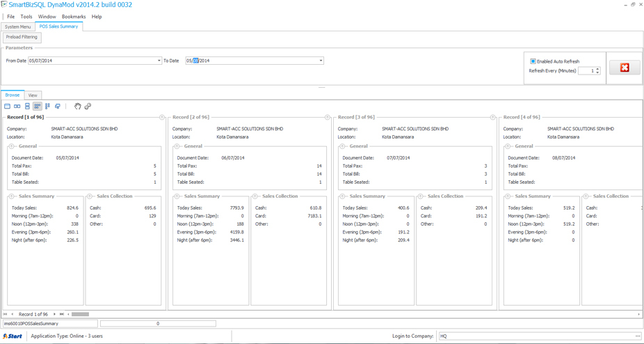Collapse General group in Record 2
The image size is (644, 344).
point(177,146)
